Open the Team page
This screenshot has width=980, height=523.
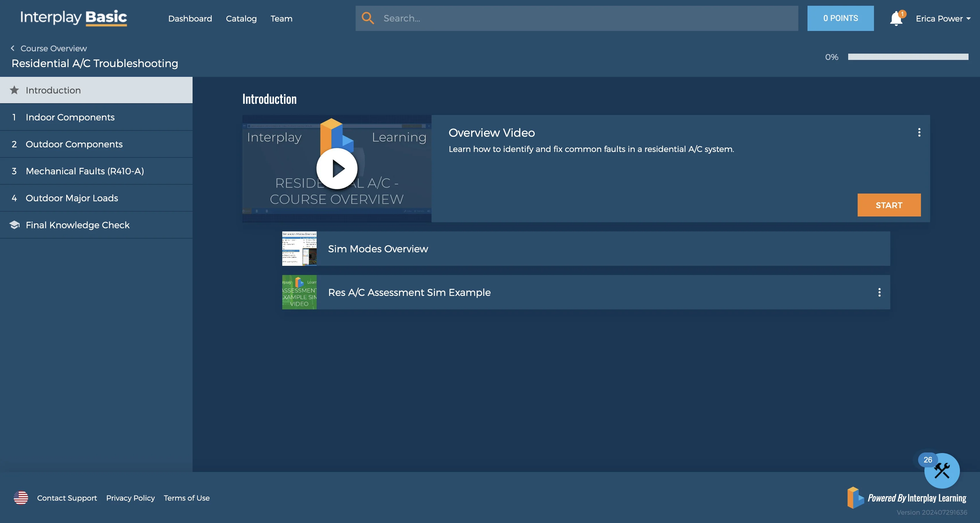281,19
